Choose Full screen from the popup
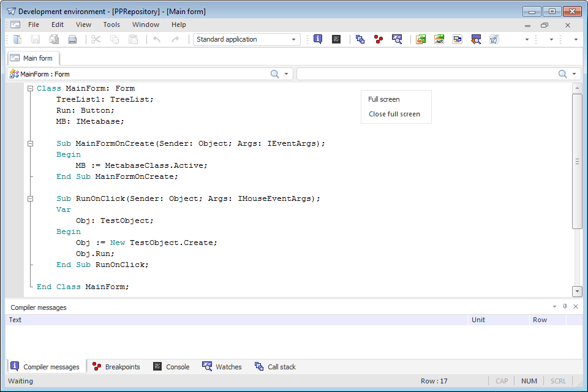 383,99
